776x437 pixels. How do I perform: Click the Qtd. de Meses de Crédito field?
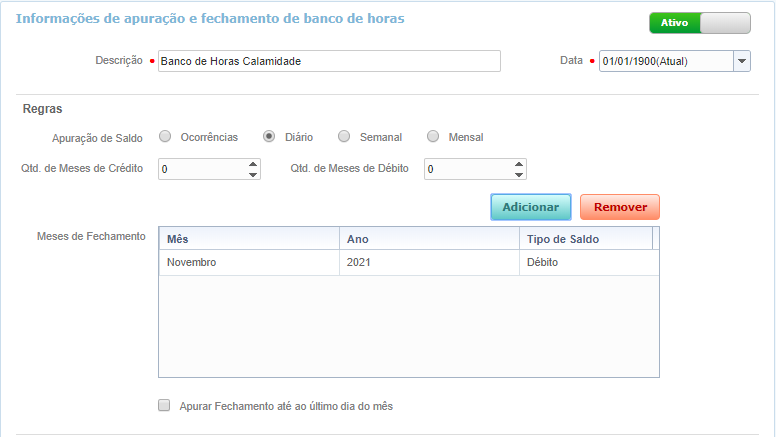(200, 170)
